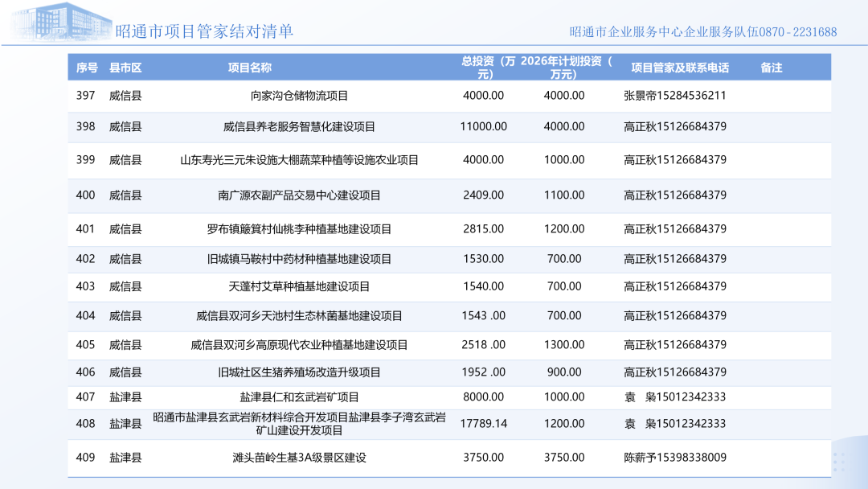This screenshot has width=868, height=489.
Task: Click total investment 2815.00
Action: tap(483, 228)
